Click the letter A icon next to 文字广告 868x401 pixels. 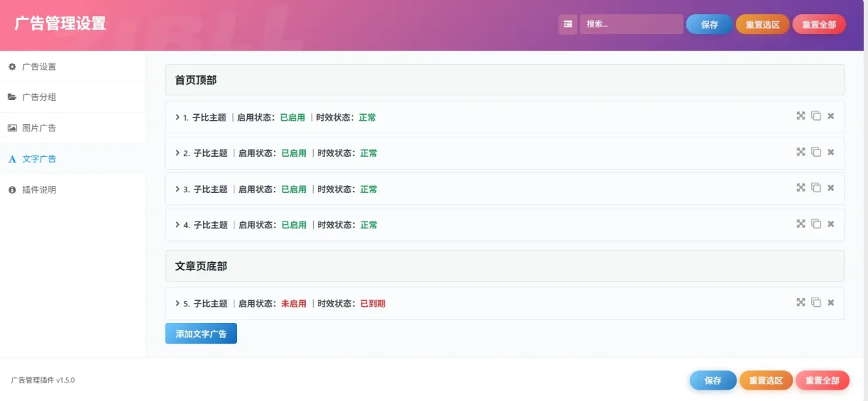click(12, 159)
